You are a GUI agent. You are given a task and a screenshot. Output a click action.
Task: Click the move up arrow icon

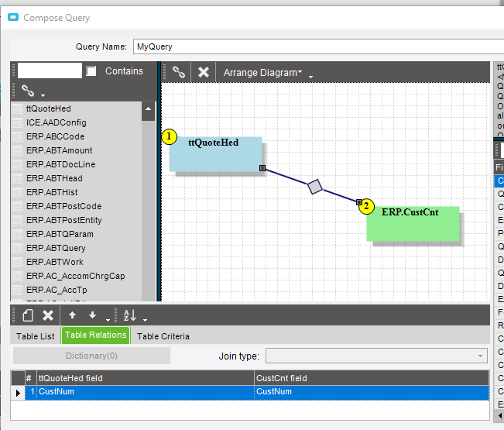[73, 315]
